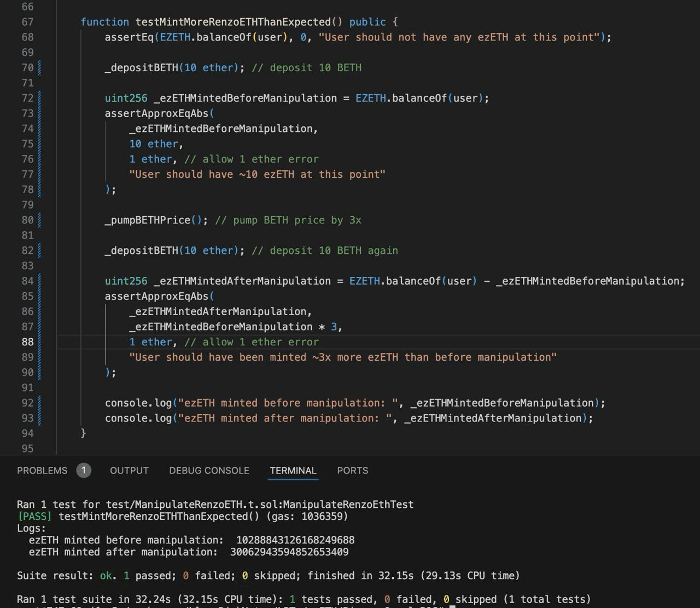700x608 pixels.
Task: Select line number 67 in the gutter
Action: point(27,22)
